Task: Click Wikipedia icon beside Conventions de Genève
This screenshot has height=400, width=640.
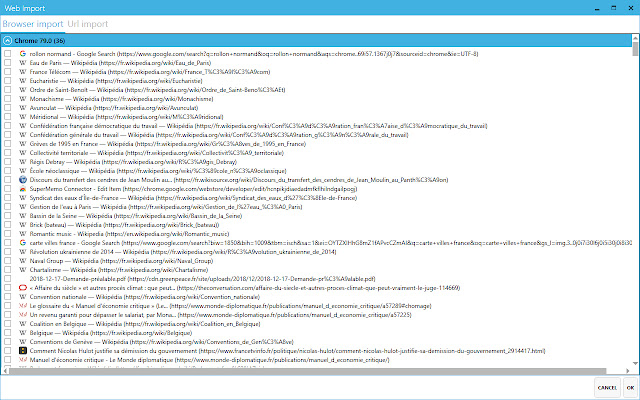Action: pyautogui.click(x=23, y=342)
